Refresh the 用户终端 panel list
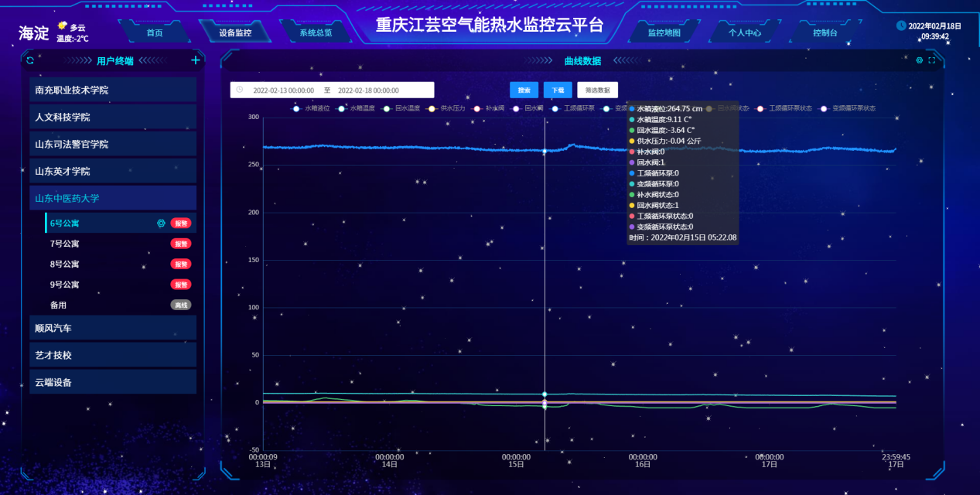Viewport: 980px width, 495px height. click(x=29, y=60)
